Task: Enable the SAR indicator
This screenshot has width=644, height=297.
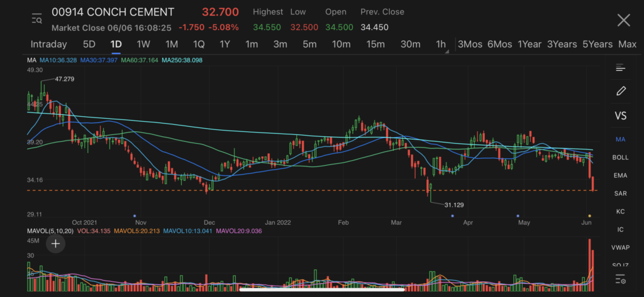Action: [620, 193]
